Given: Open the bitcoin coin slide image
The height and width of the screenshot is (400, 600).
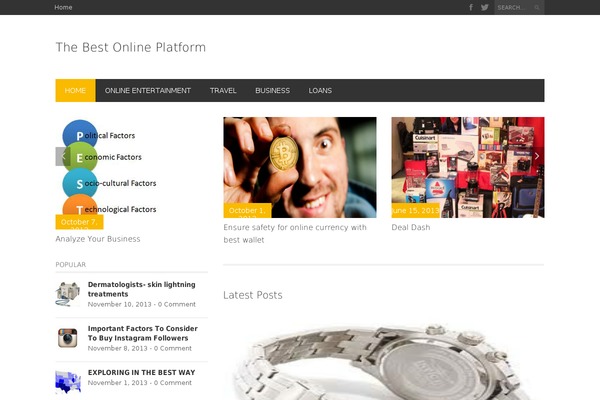Looking at the screenshot, I should click(x=300, y=167).
